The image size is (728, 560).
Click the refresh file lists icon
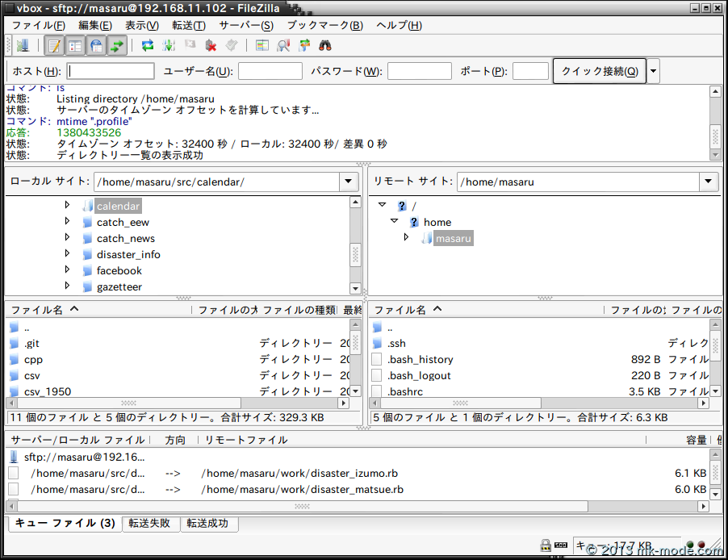(148, 46)
